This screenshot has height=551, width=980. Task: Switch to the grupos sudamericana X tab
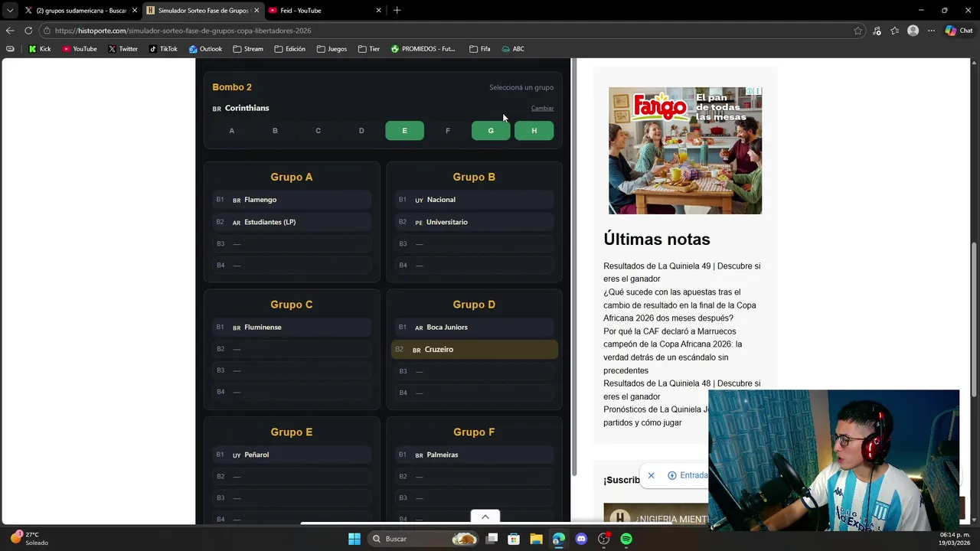80,11
